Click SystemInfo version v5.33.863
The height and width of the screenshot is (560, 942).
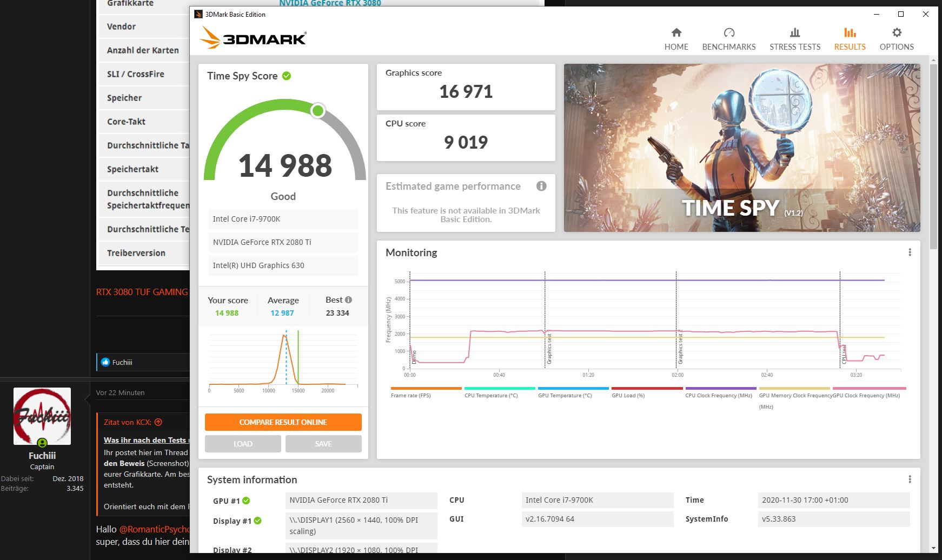pyautogui.click(x=834, y=519)
